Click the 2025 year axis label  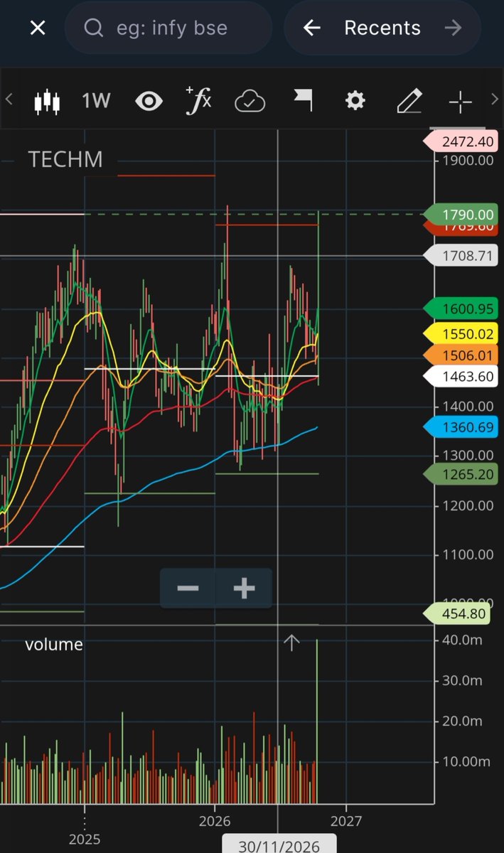coord(85,839)
